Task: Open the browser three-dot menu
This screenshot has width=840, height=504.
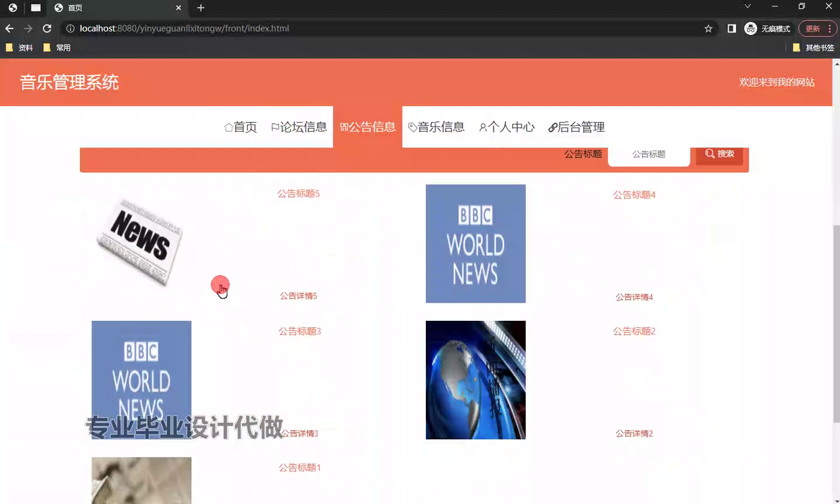Action: (x=829, y=29)
